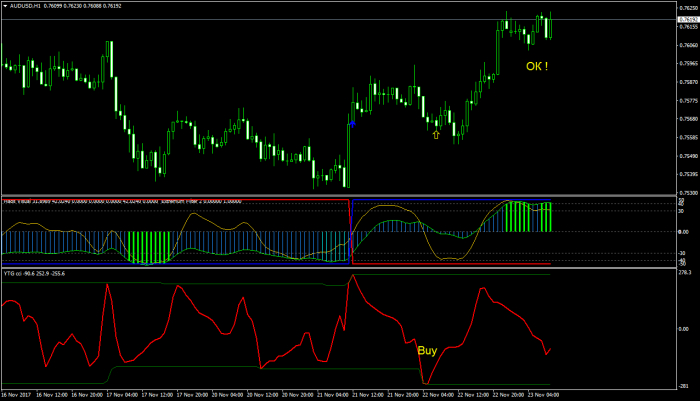The height and width of the screenshot is (401, 700).
Task: Click the "20 Nov 20:00" time axis label
Action: [298, 395]
